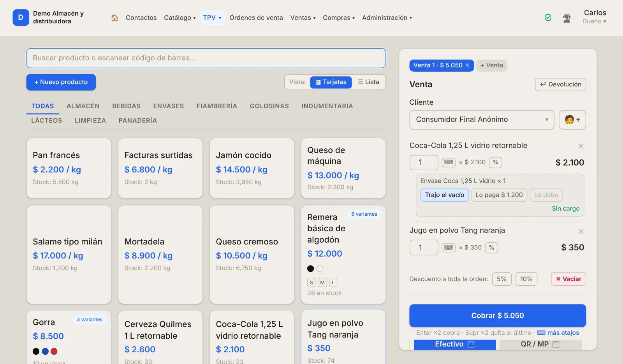Image resolution: width=623 pixels, height=364 pixels.
Task: Select 'Lo debe' envase option
Action: (546, 195)
